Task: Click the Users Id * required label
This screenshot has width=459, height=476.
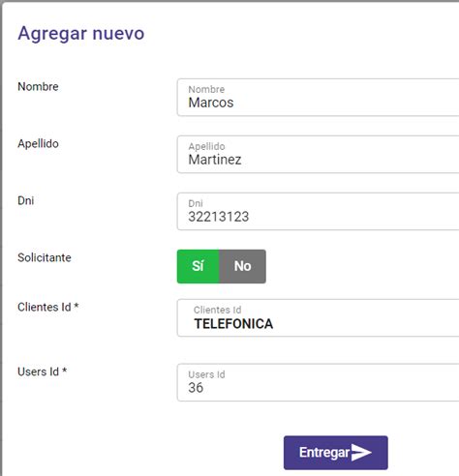Action: click(42, 372)
